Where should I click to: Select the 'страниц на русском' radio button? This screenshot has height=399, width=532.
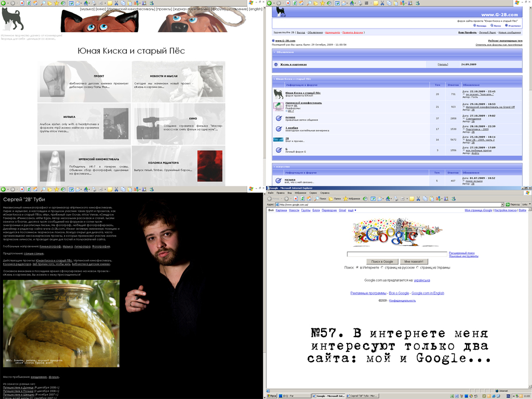pos(382,268)
